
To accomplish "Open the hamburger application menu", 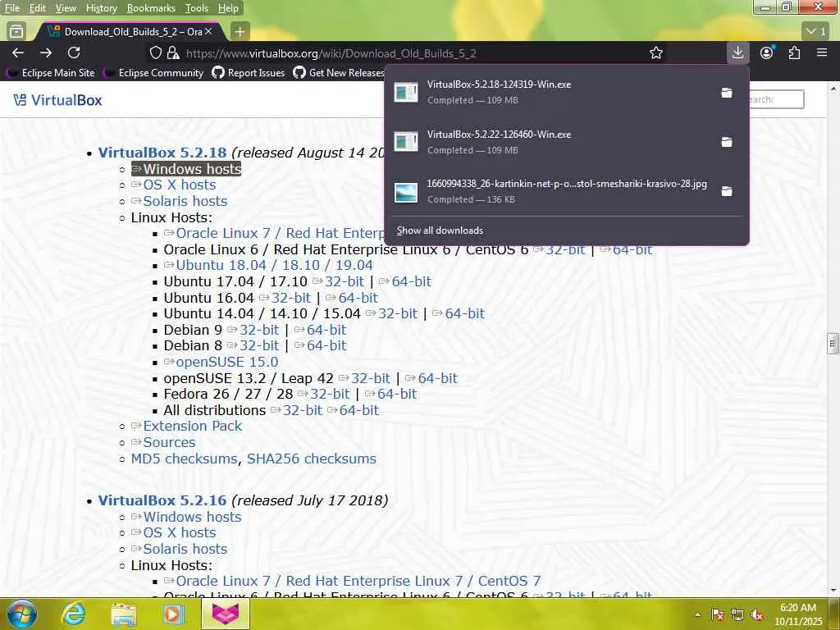I will pos(822,52).
